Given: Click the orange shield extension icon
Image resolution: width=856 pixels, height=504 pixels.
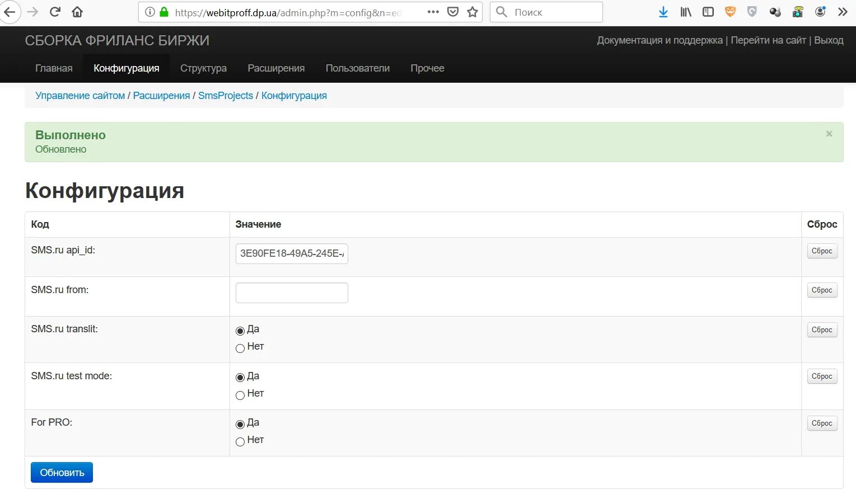Looking at the screenshot, I should point(730,12).
